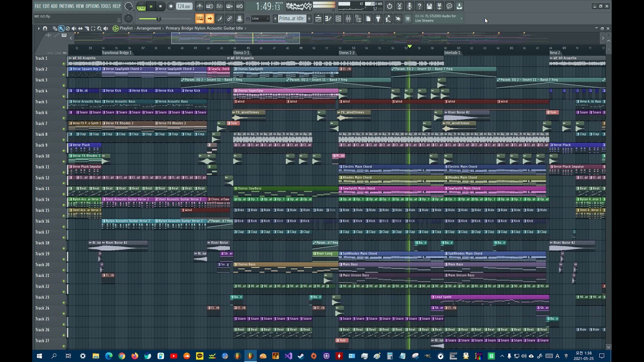Enable step editing mode icon
This screenshot has height=362, width=644.
click(x=219, y=19)
